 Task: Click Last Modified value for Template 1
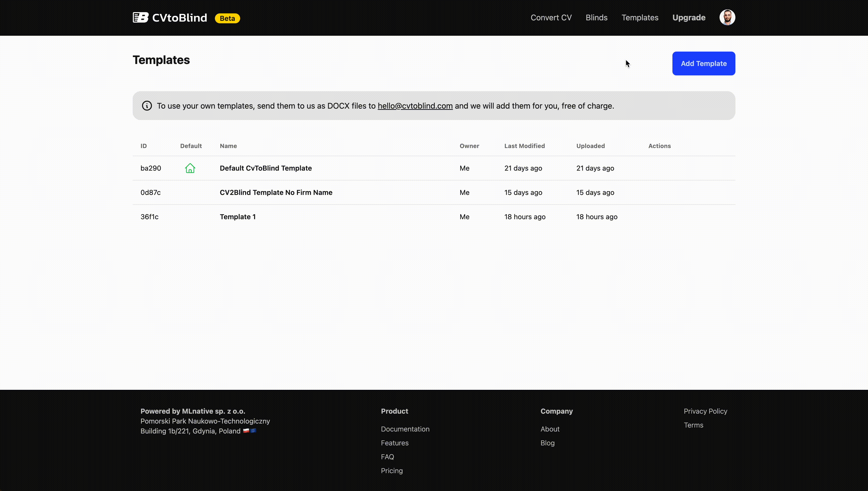click(525, 216)
